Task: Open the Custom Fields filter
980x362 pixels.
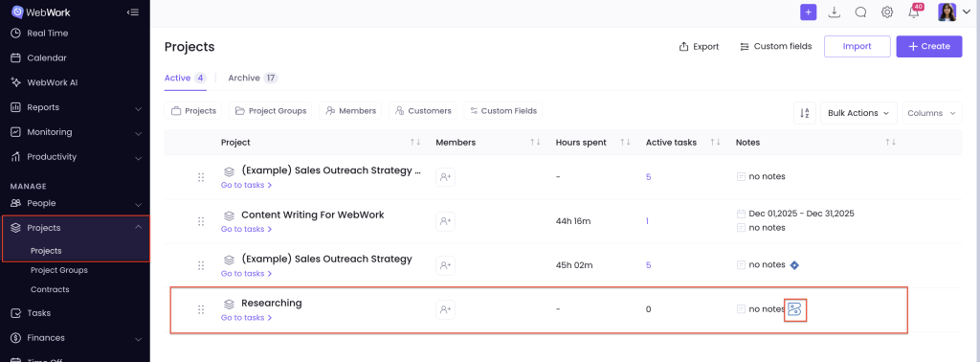Action: click(502, 111)
